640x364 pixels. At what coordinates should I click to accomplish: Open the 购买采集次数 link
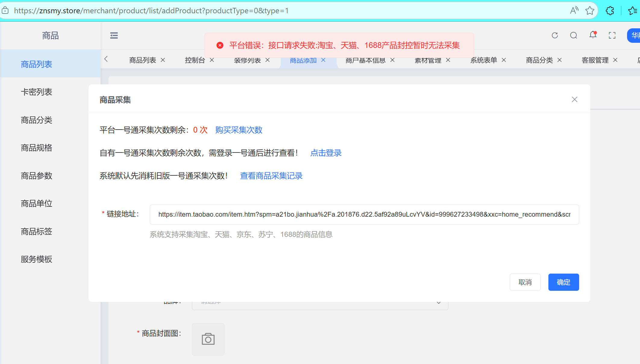coord(238,130)
